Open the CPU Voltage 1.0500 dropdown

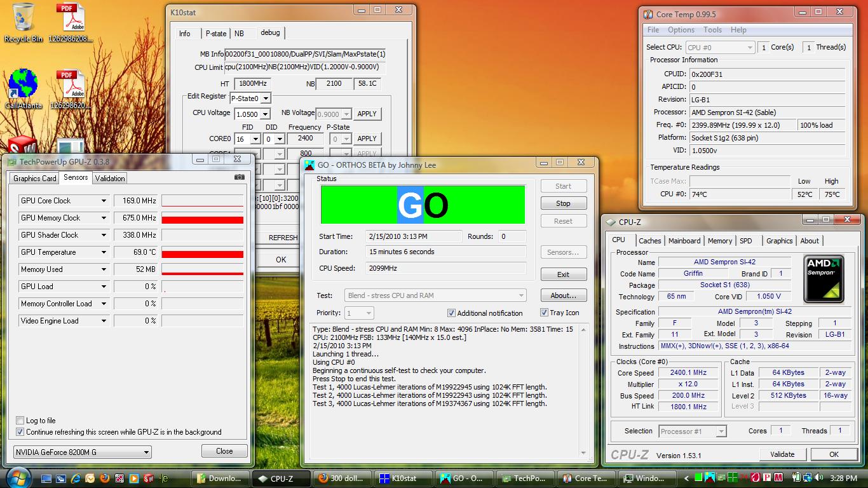pos(252,114)
